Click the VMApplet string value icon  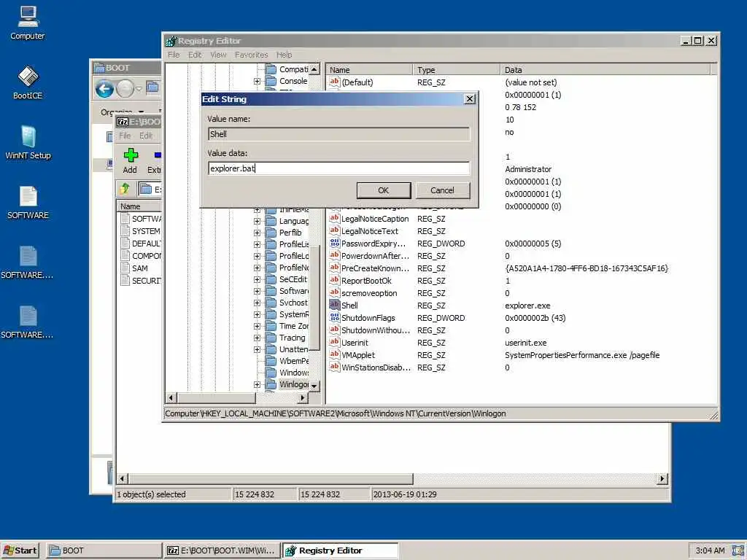(x=334, y=355)
